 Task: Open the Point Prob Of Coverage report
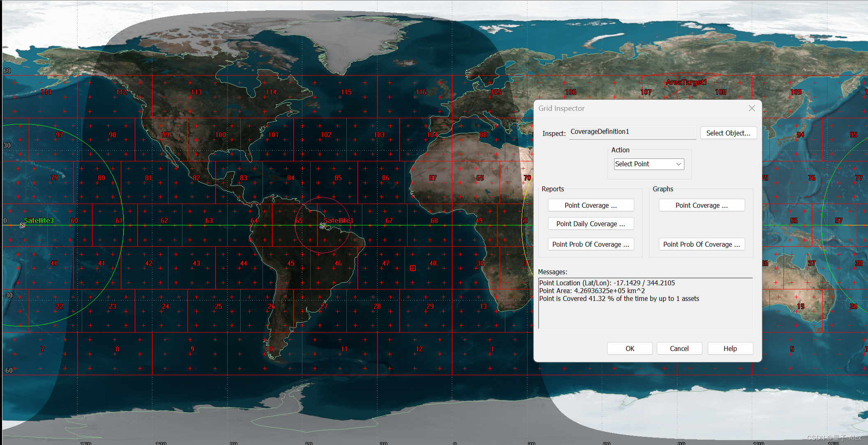click(x=591, y=244)
